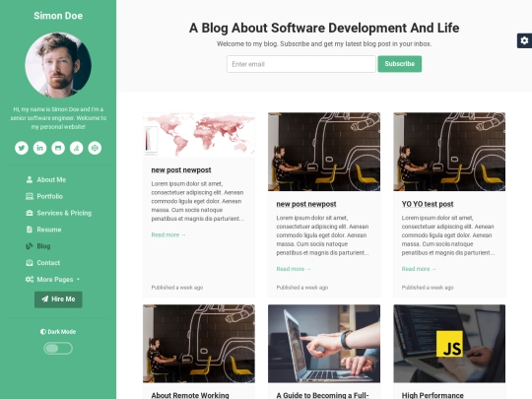Open the LinkedIn social icon

39,148
